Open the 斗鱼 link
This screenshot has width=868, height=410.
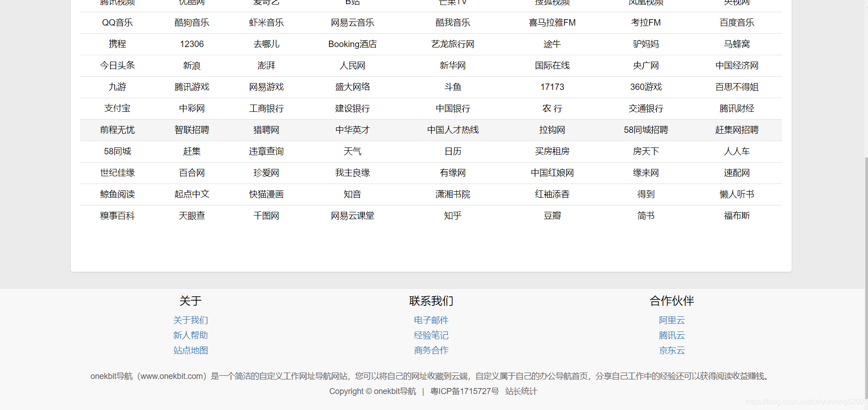coord(453,87)
